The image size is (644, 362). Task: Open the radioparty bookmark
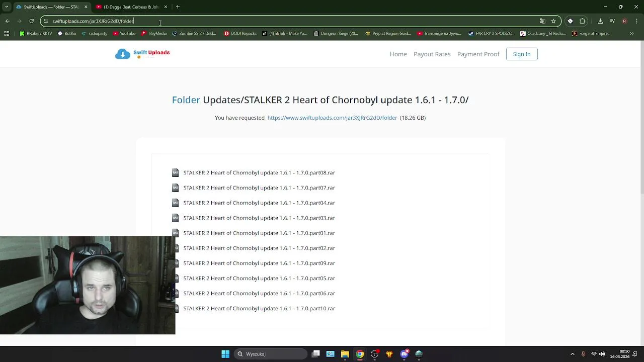[94, 34]
